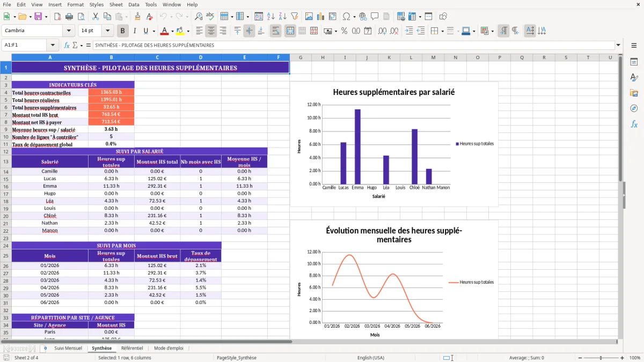The width and height of the screenshot is (644, 362).
Task: Switch to the Mode d'emploi sheet tab
Action: point(169,348)
